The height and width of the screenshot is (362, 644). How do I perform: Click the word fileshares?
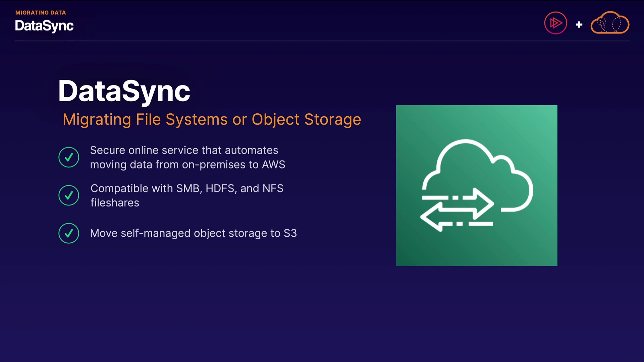pyautogui.click(x=115, y=203)
